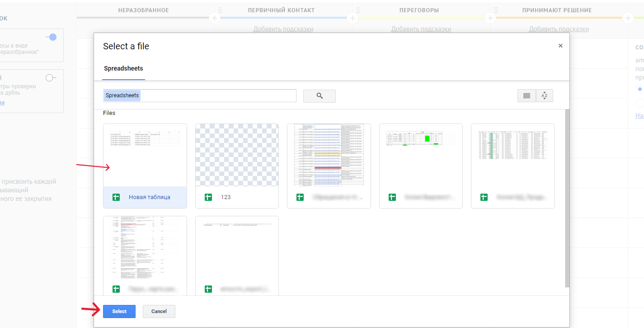Click the Переговоры column header
Screen dimensions: 644x328
coord(419,10)
